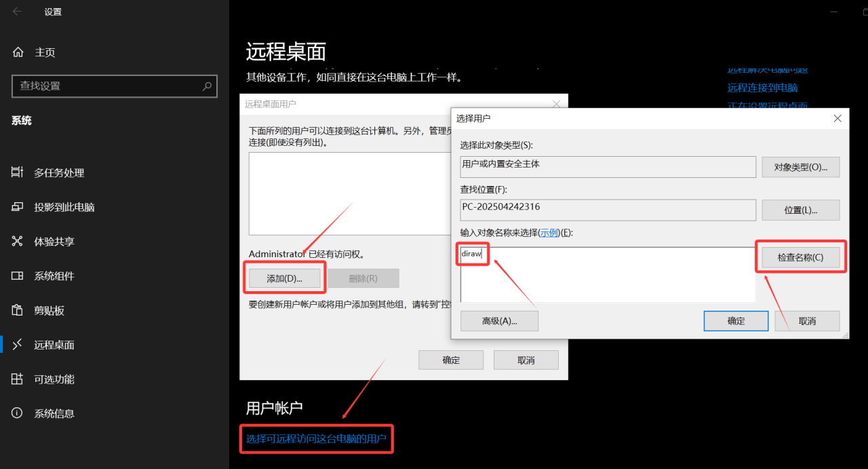This screenshot has height=469, width=868.
Task: Open 系统组件 in the sidebar
Action: point(54,276)
